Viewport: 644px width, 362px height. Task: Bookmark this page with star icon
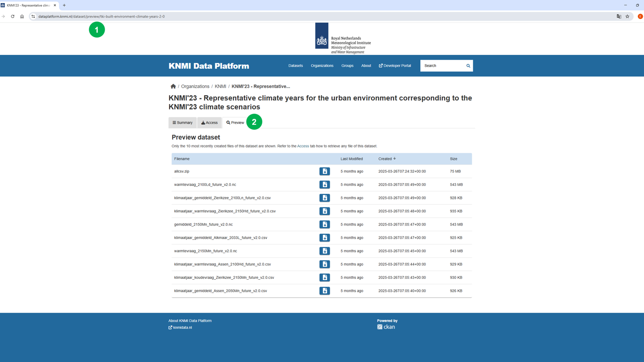coord(627,16)
